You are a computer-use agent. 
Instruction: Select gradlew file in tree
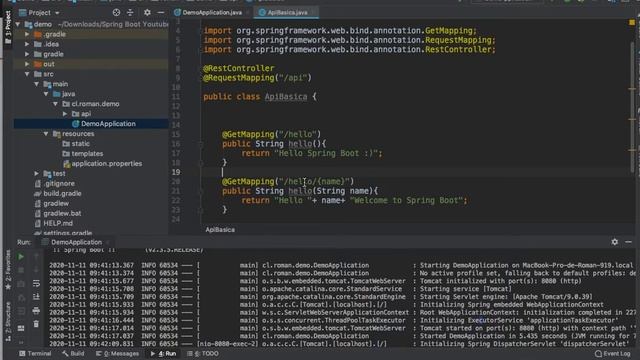pos(52,203)
